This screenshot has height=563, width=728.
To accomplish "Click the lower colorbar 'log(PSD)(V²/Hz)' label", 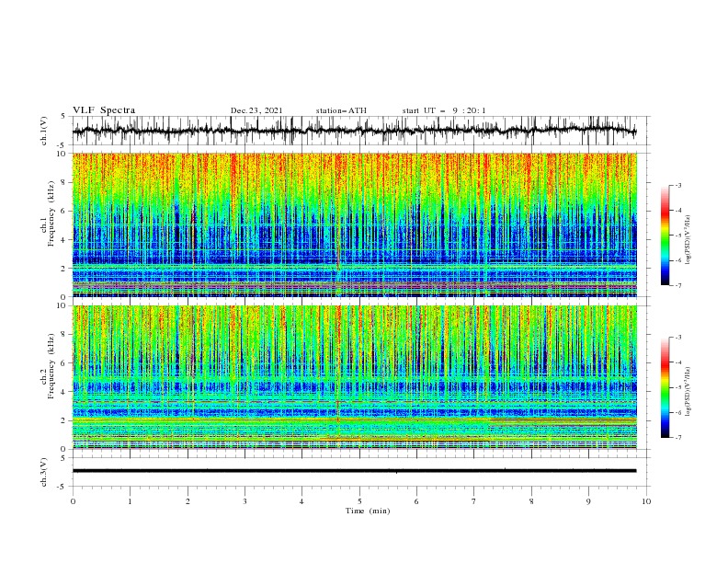I will pyautogui.click(x=688, y=392).
